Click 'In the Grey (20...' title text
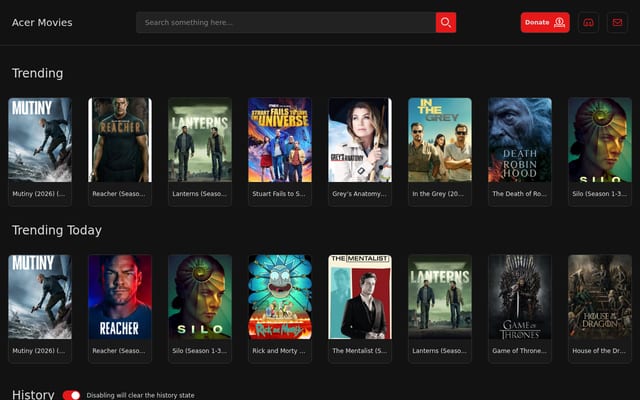 point(438,194)
